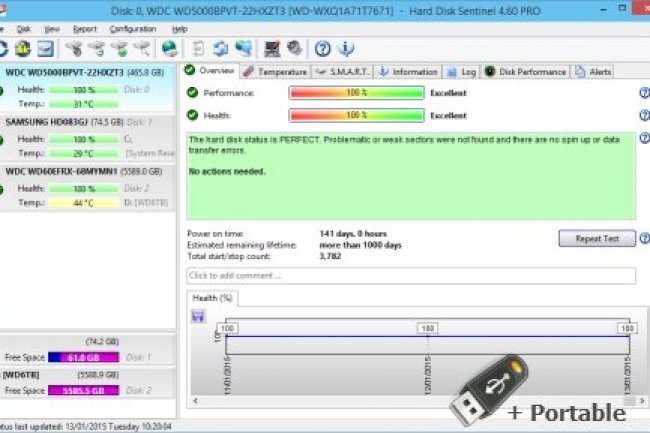650x433 pixels.
Task: Click the gray gear configuration toolbar icon
Action: (294, 48)
